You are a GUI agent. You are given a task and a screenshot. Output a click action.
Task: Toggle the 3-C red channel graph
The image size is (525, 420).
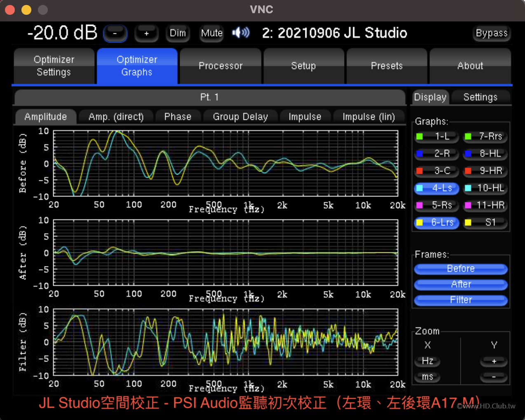click(436, 171)
